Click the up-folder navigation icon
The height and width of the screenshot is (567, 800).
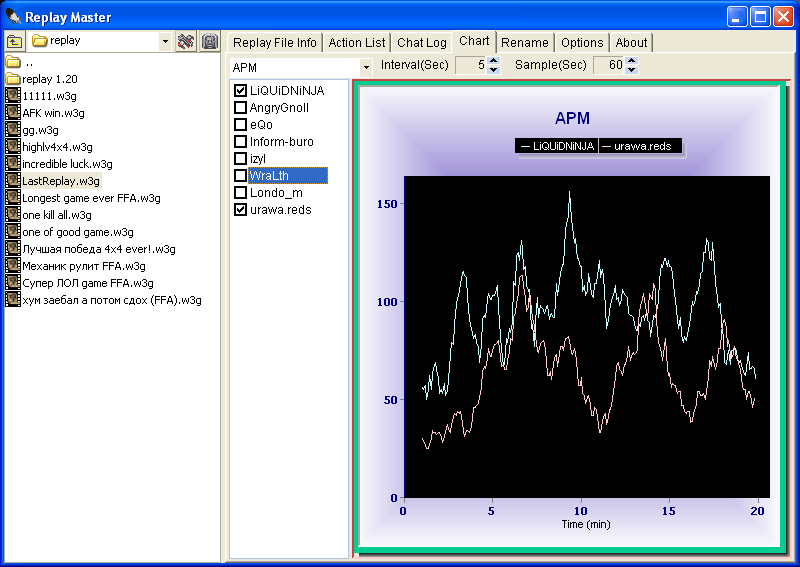pyautogui.click(x=14, y=41)
